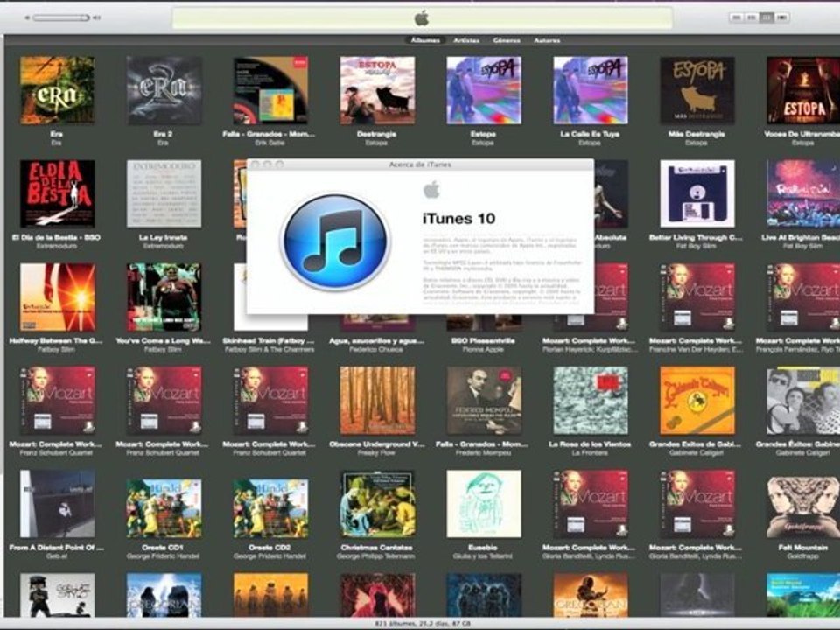The width and height of the screenshot is (840, 630).
Task: Click the Florian Heyerick artist label
Action: click(589, 350)
